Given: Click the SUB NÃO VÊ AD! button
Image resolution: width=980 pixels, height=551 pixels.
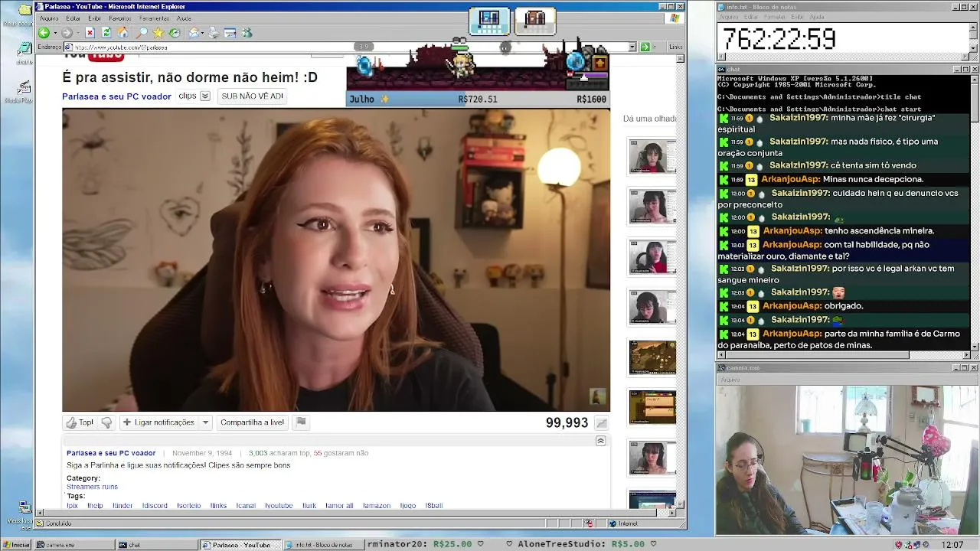Looking at the screenshot, I should (x=252, y=96).
